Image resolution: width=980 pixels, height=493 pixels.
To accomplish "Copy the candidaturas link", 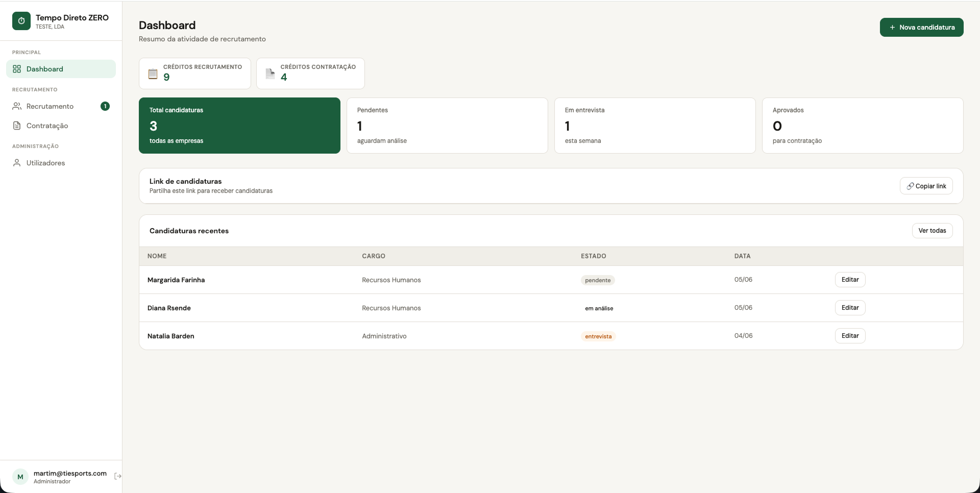I will (926, 186).
